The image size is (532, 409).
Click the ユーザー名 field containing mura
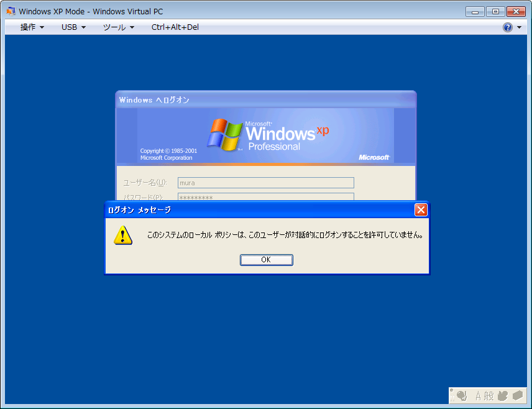265,183
